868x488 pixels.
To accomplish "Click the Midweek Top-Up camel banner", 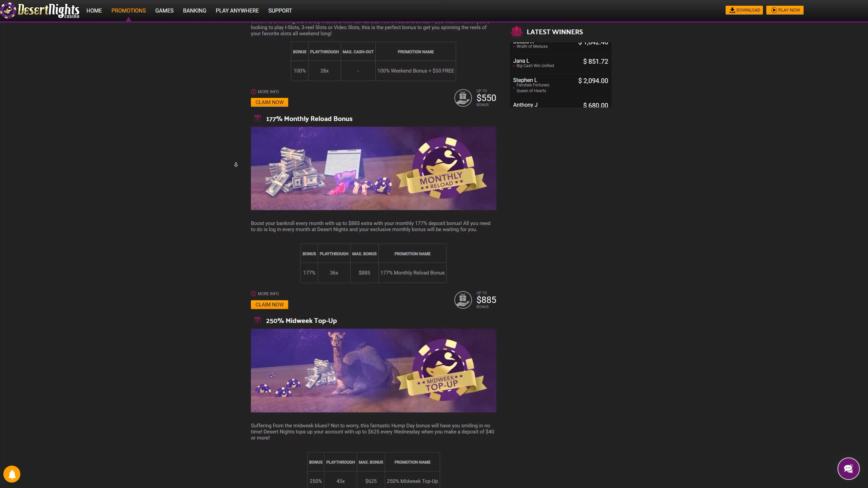I will point(373,370).
